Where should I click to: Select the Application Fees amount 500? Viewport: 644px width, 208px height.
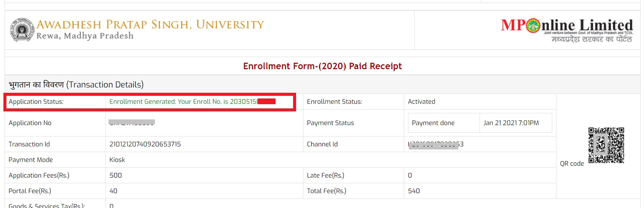click(x=116, y=175)
